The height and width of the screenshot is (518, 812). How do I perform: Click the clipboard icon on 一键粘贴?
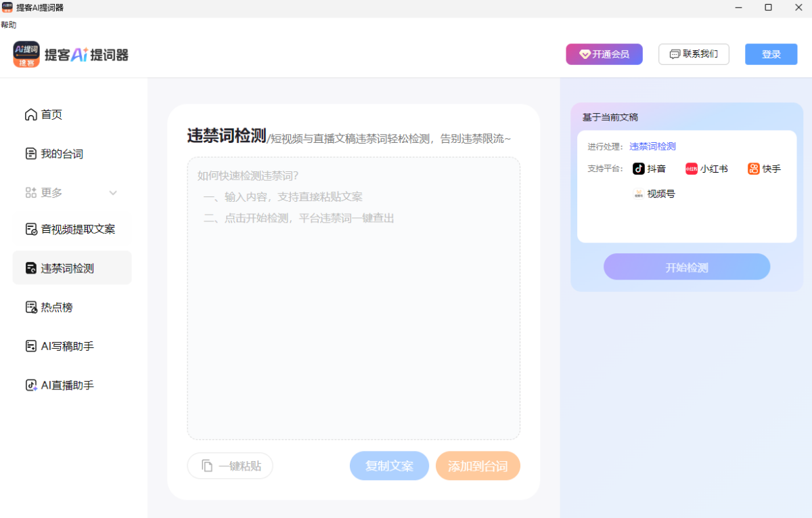coord(207,466)
